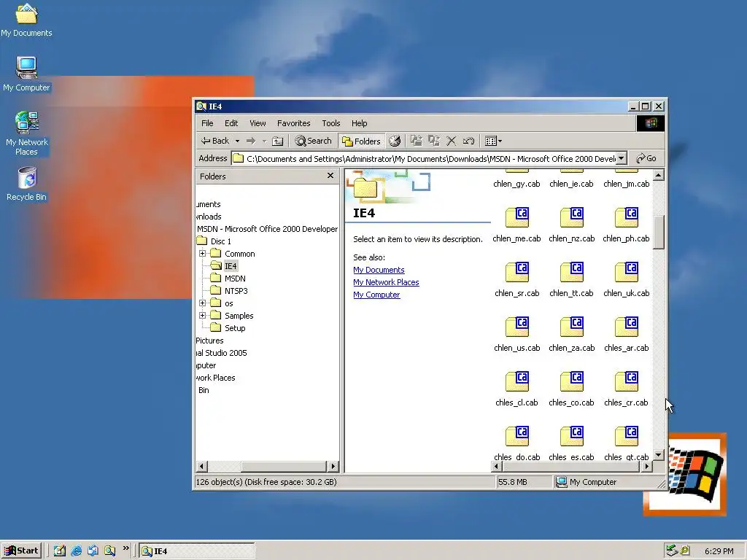Follow the My Computer link

tap(376, 295)
